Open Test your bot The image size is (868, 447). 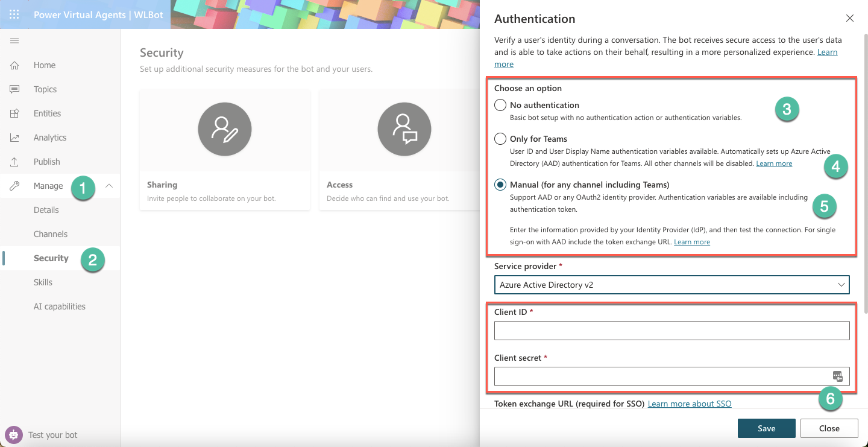pos(53,435)
